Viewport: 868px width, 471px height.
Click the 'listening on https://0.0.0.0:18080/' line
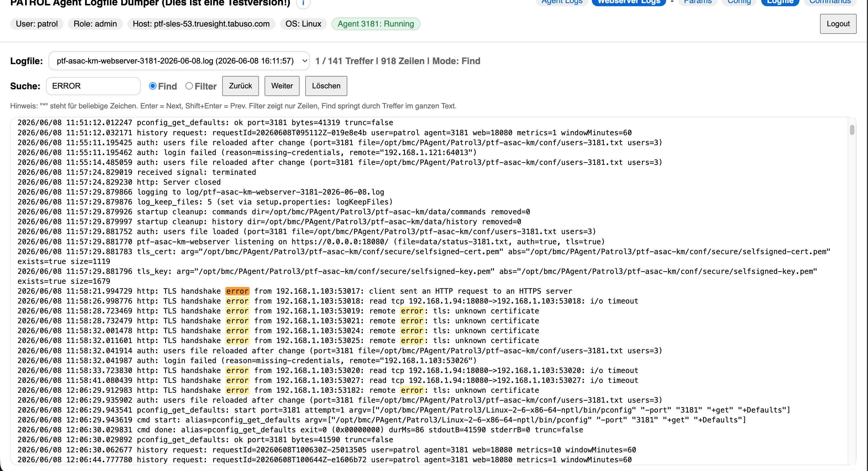pyautogui.click(x=311, y=241)
